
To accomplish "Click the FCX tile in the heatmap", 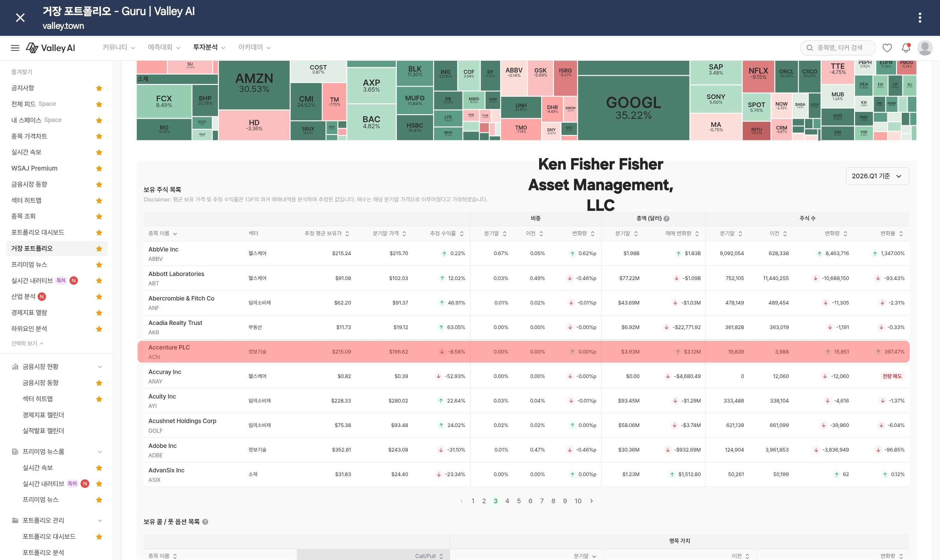I will [x=164, y=101].
